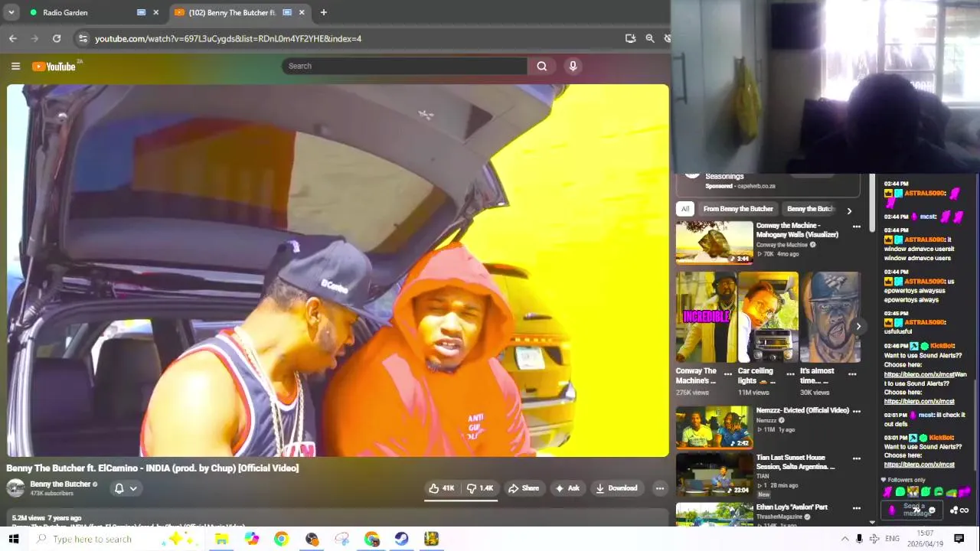980x551 pixels.
Task: Open more actions ellipsis beside Download
Action: tap(659, 488)
